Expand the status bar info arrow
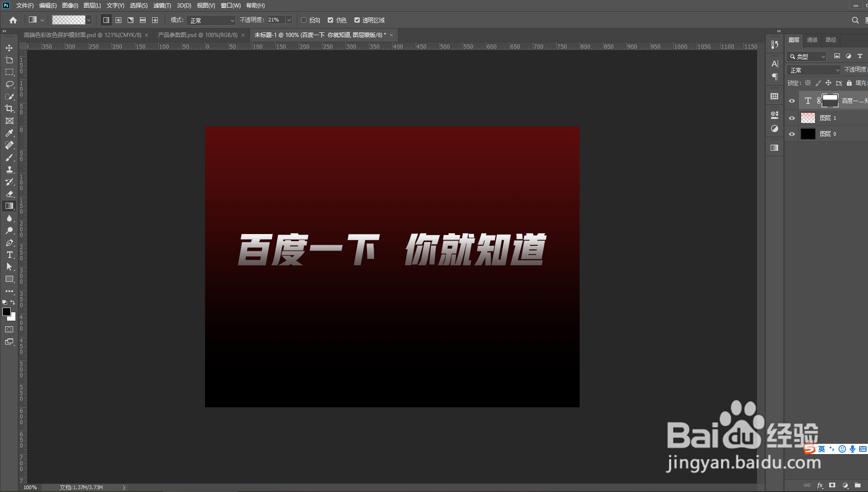This screenshot has width=868, height=492. (124, 487)
